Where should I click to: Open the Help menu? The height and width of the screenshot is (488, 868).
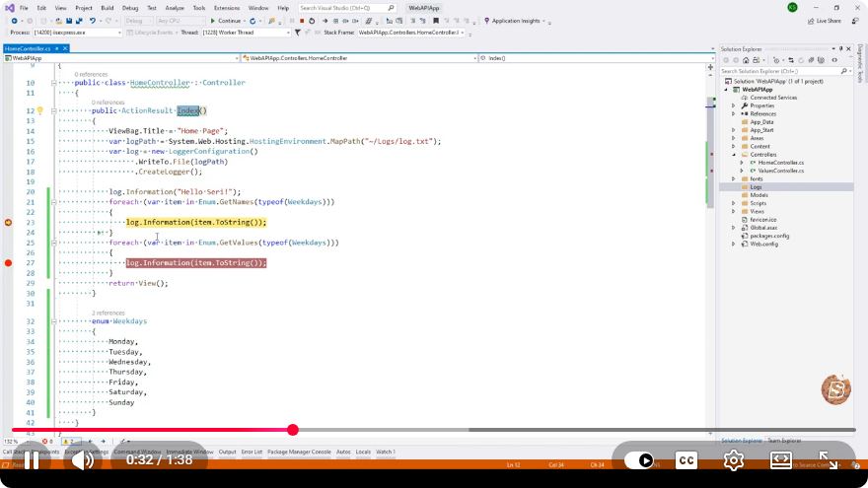[x=283, y=8]
